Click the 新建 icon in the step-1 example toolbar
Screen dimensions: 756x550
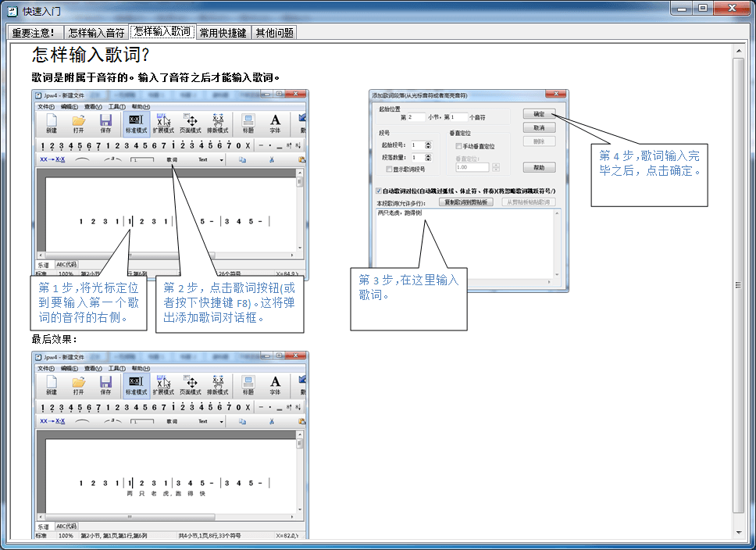(51, 123)
